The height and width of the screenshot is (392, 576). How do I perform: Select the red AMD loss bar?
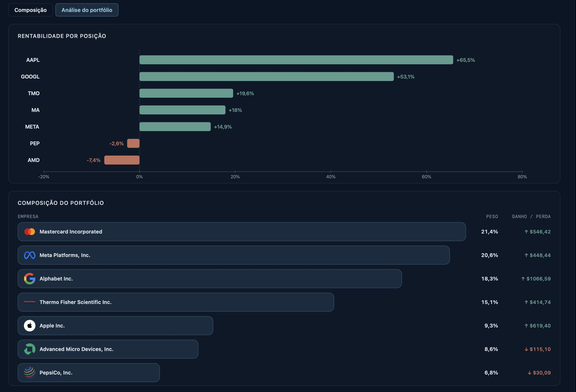coord(122,160)
